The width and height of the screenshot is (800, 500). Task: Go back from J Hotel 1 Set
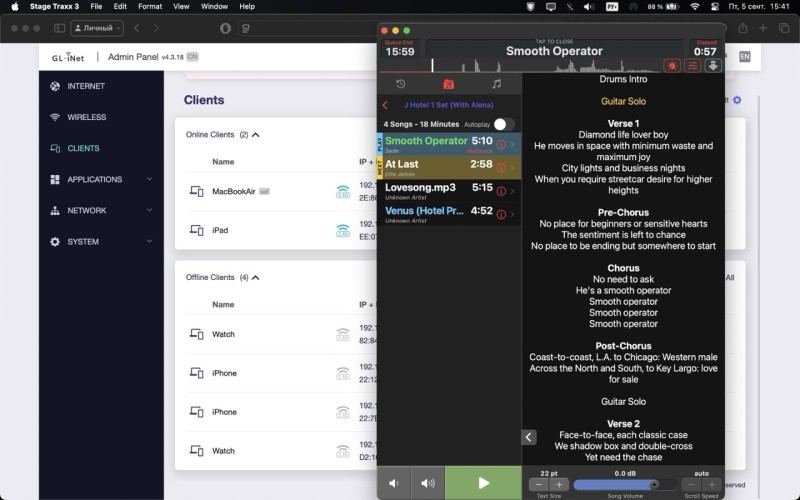pyautogui.click(x=386, y=105)
